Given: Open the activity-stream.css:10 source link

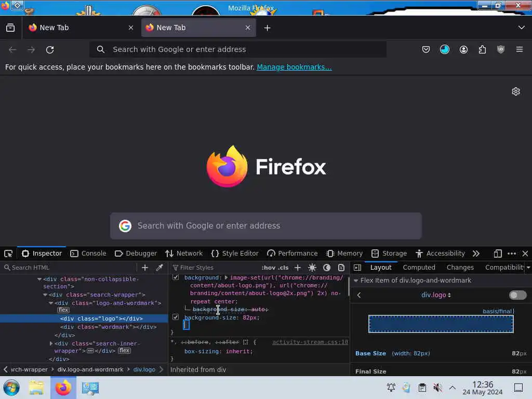Looking at the screenshot, I should pos(310,342).
